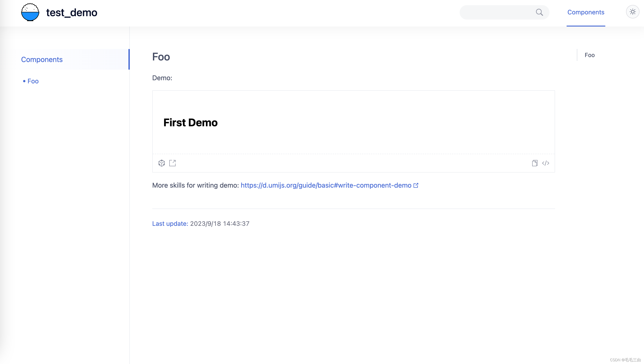This screenshot has height=364, width=644.
Task: Toggle source code view visibility
Action: [546, 162]
